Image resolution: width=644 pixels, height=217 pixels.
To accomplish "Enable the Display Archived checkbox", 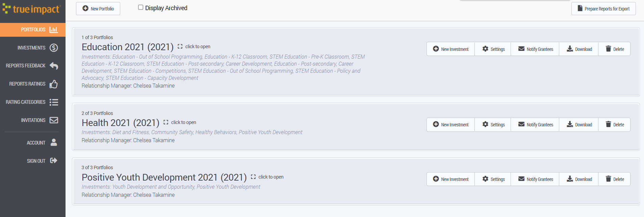I will [140, 7].
